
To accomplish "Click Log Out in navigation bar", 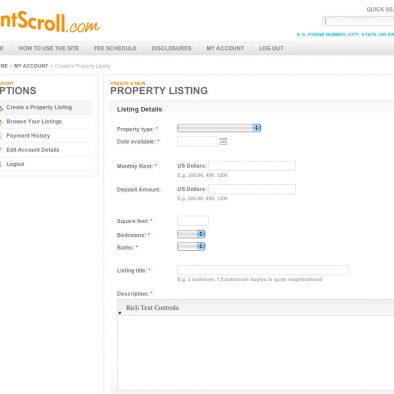I will pos(271,48).
